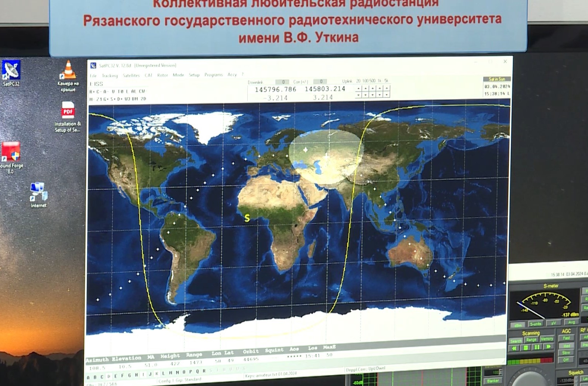
Task: Toggle the T0 setting in SatPC32
Action: (120, 91)
